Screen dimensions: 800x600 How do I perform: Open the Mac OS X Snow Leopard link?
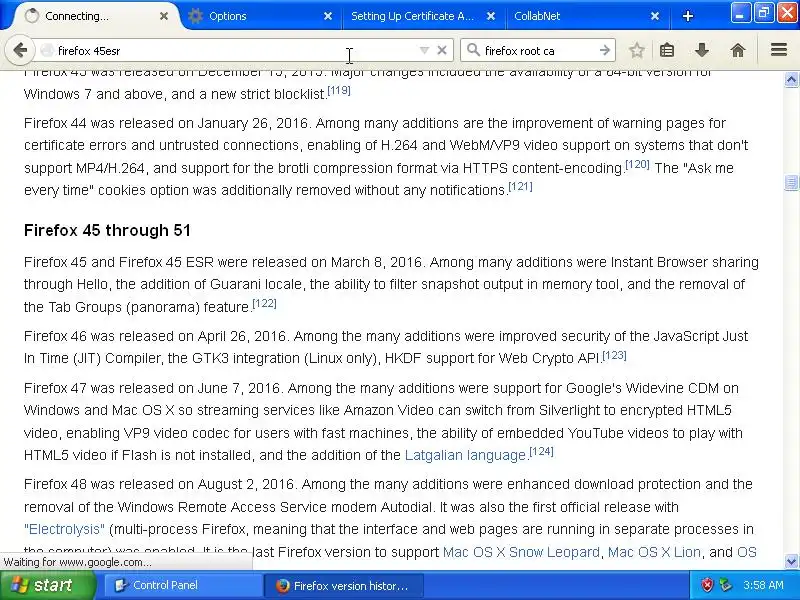(x=521, y=552)
